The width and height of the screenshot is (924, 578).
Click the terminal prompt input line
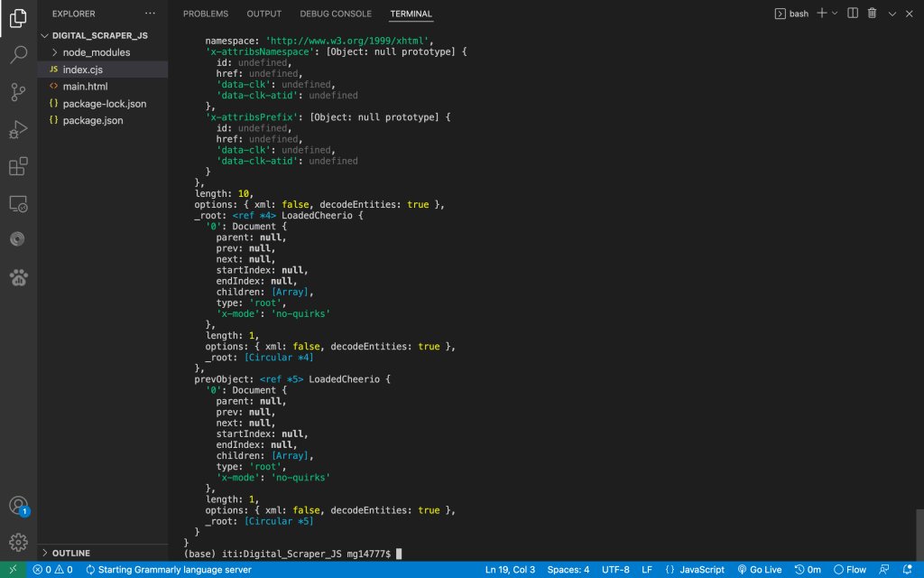[x=293, y=554]
